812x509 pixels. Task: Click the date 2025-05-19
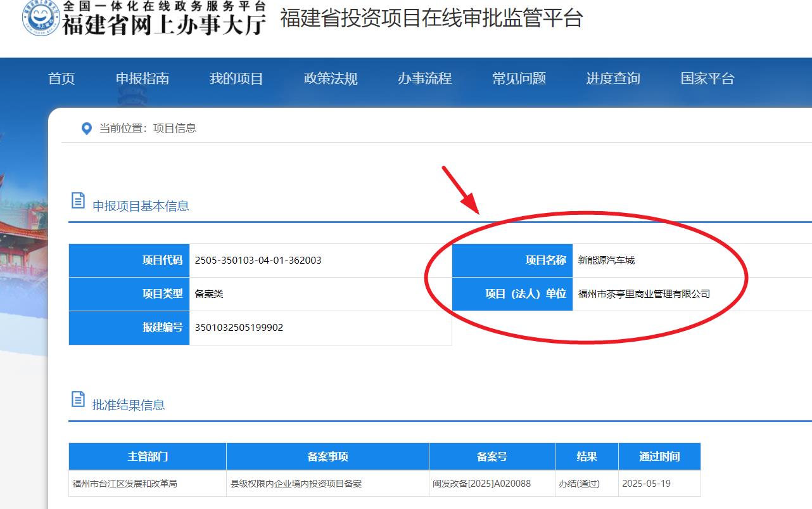click(646, 484)
